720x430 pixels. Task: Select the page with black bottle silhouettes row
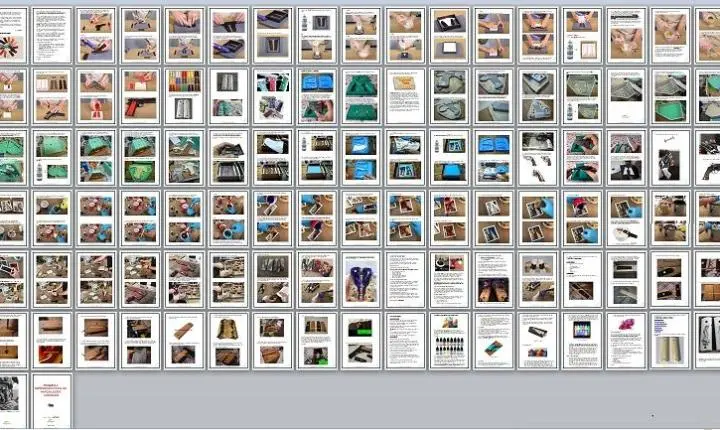[448, 340]
